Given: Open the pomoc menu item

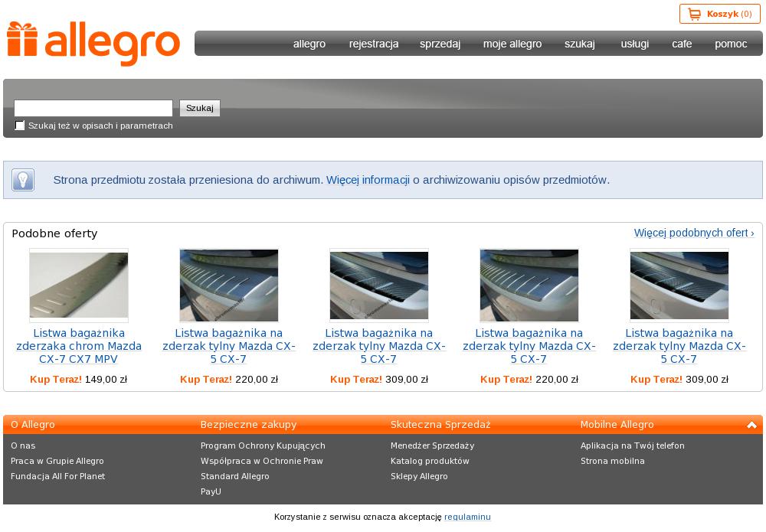Looking at the screenshot, I should [731, 44].
